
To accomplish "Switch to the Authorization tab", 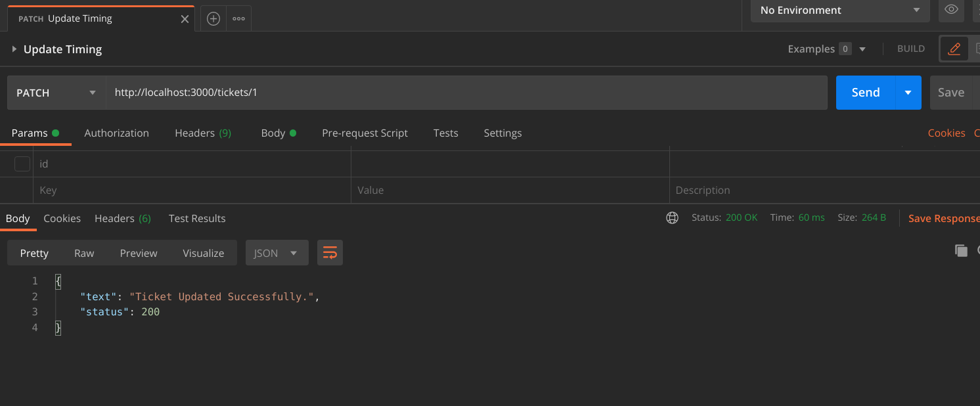I will pyautogui.click(x=117, y=133).
